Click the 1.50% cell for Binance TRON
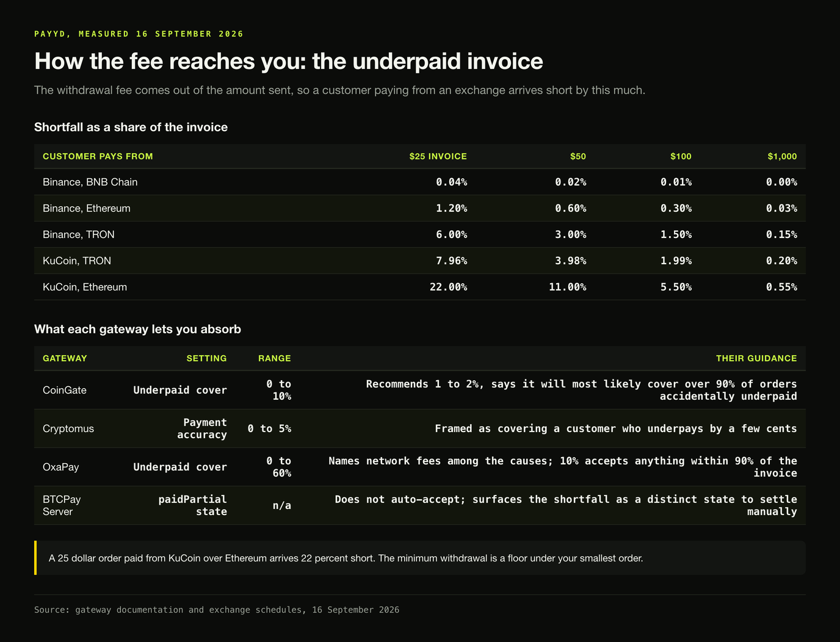The image size is (840, 642). (x=676, y=234)
